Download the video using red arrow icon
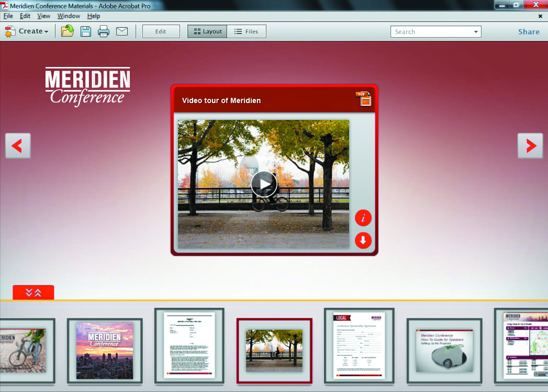 [363, 241]
